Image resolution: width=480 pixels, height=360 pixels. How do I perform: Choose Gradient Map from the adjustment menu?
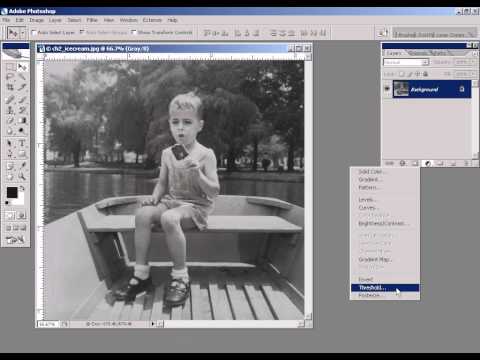pos(385,259)
